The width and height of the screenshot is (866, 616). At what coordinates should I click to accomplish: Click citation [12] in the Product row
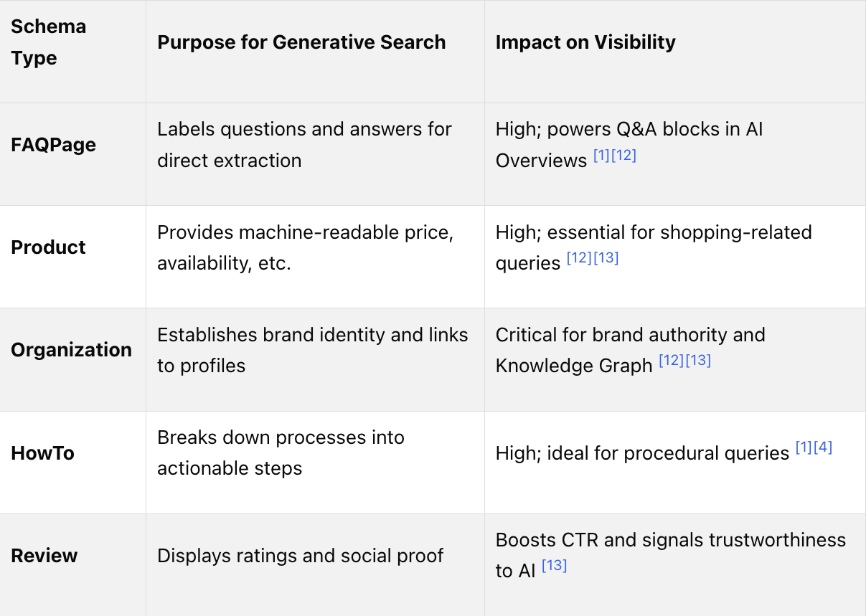579,257
